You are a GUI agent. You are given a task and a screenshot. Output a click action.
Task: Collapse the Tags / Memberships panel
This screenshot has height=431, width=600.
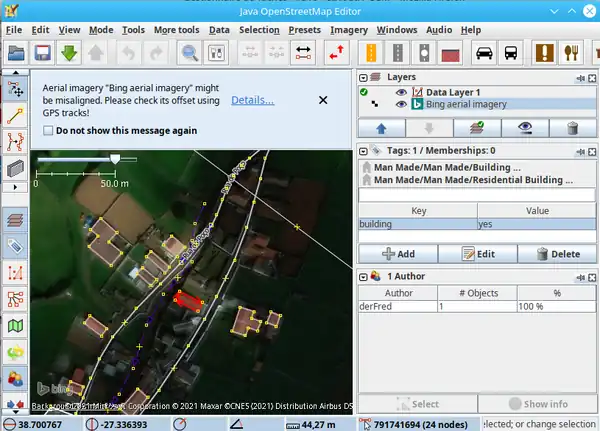tap(366, 150)
